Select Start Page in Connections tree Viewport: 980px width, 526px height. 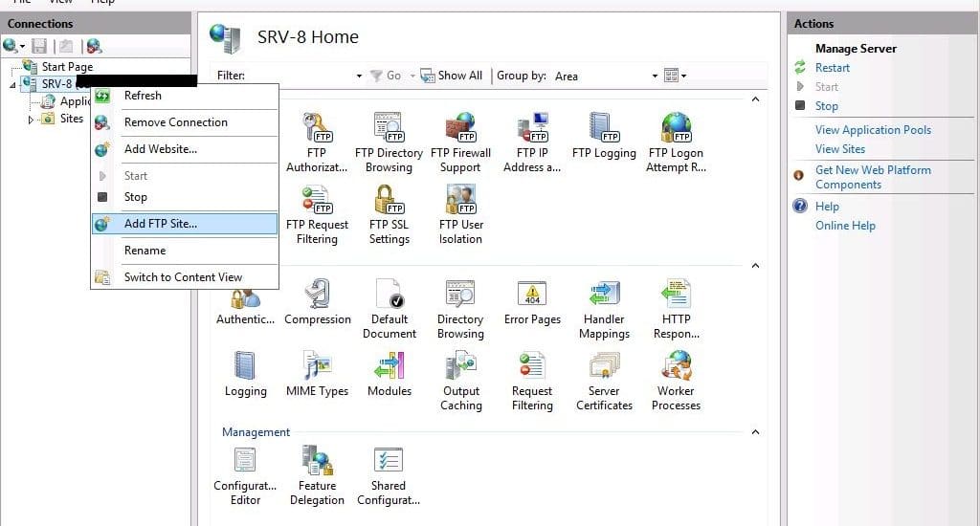[67, 67]
